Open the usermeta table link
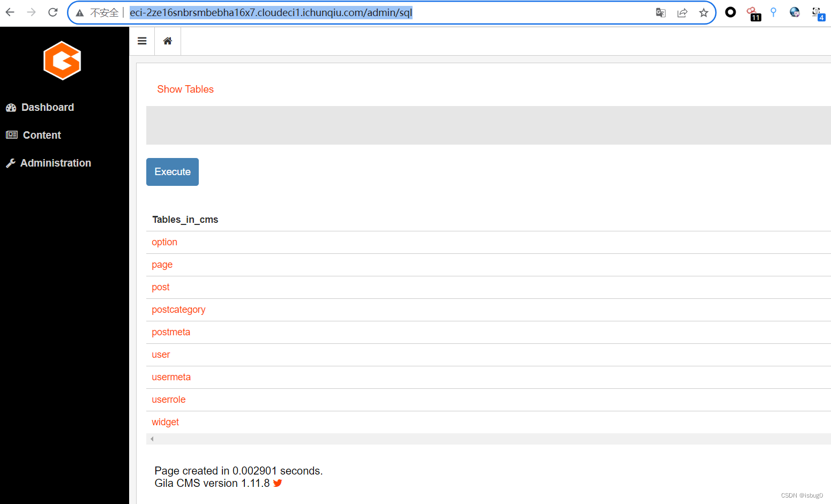Screen dimensions: 831x504 click(x=171, y=377)
